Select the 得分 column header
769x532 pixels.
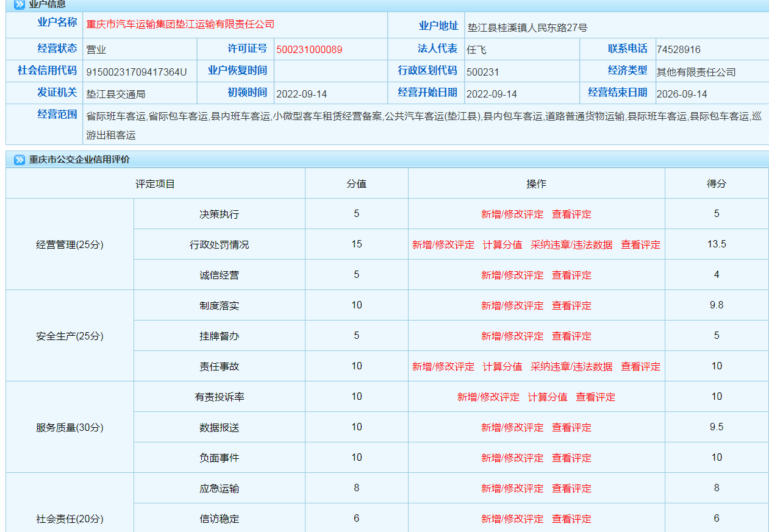tap(717, 183)
